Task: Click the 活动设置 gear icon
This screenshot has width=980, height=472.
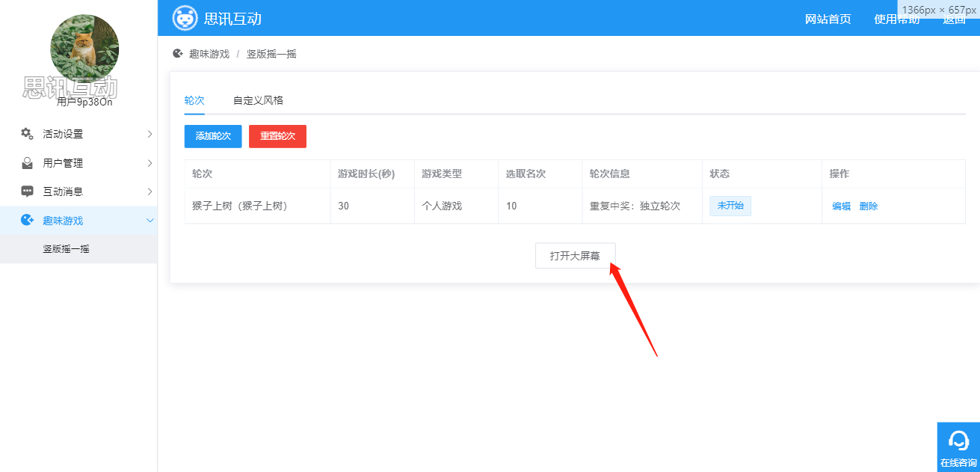Action: tap(27, 134)
